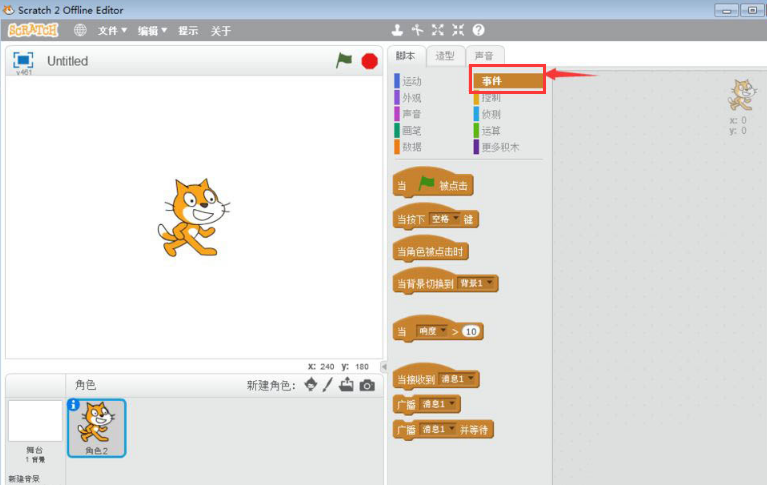Select the 画笔 block category

coord(408,131)
